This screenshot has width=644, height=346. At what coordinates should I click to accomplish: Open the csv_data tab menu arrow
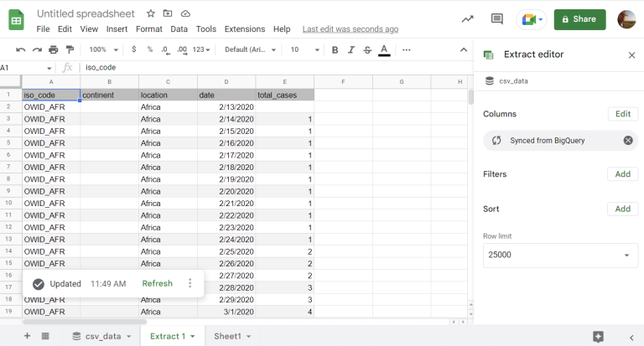129,336
